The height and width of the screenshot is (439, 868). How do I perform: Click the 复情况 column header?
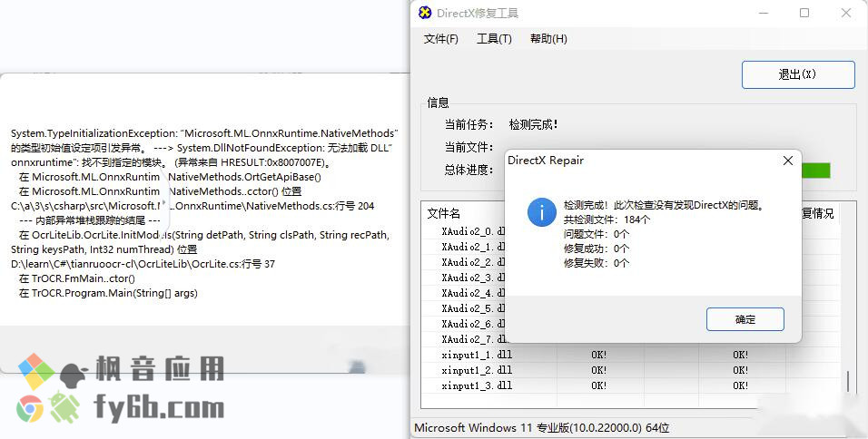pyautogui.click(x=818, y=213)
